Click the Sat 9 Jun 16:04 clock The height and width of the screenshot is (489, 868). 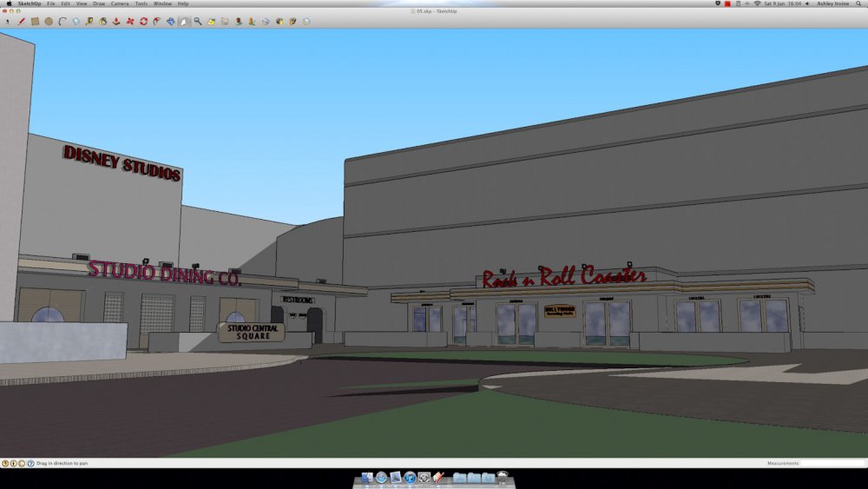click(782, 3)
